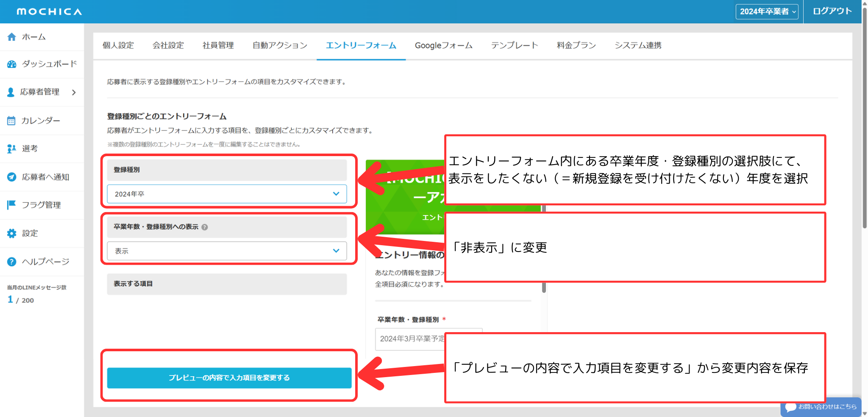
Task: Click help tooltip icon beside 卒業年数・登録種別への表示
Action: coord(205,227)
